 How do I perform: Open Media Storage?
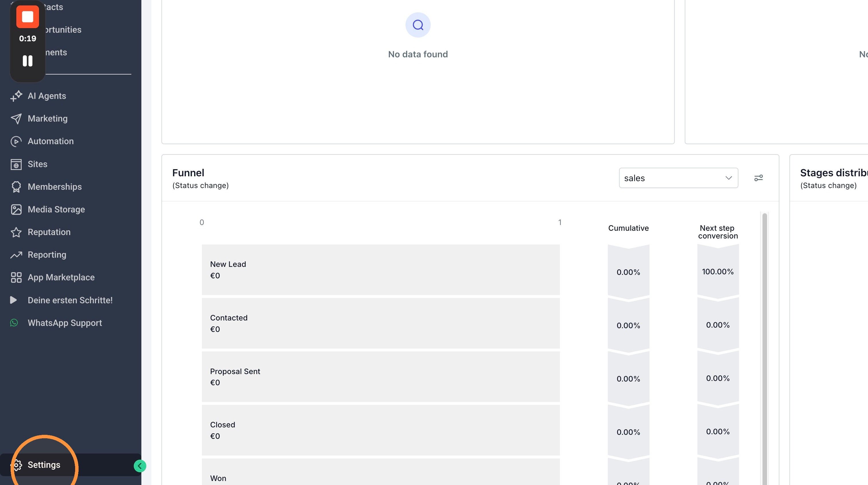[x=56, y=210]
